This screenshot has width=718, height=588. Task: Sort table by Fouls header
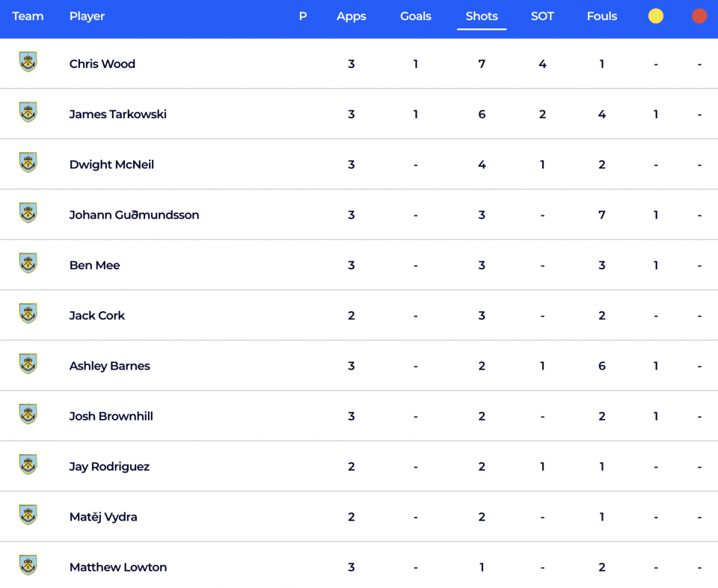click(601, 16)
